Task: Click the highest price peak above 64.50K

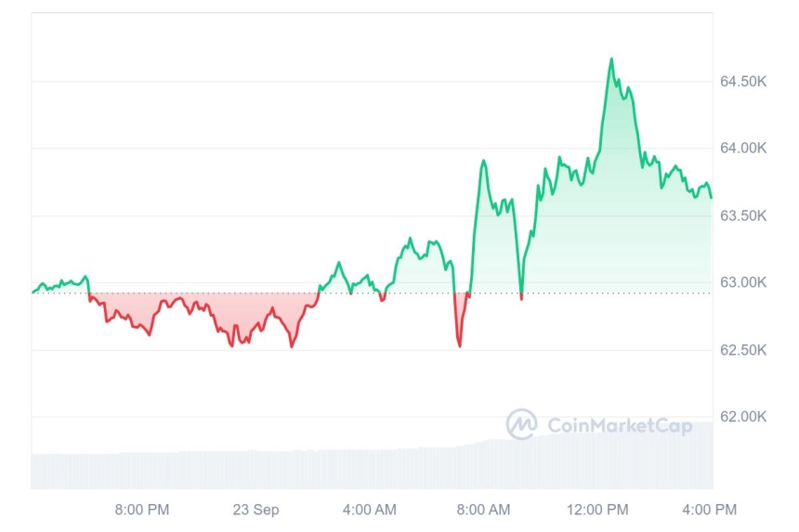Action: click(611, 59)
